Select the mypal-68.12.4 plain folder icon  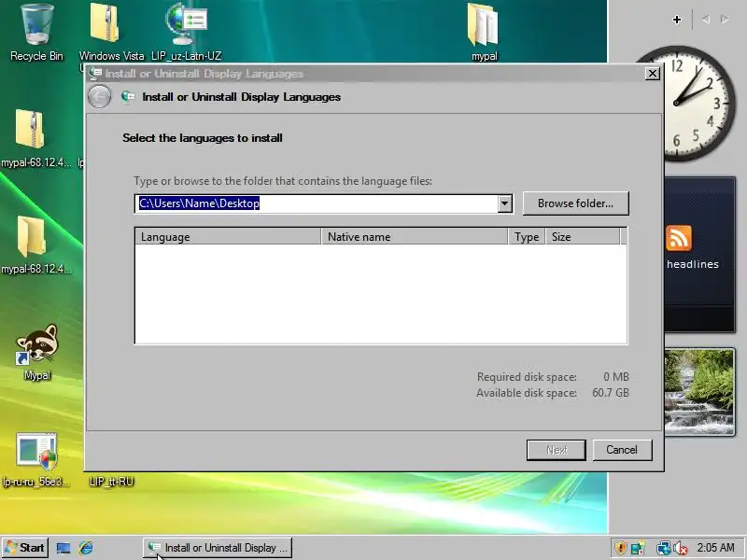coord(32,236)
